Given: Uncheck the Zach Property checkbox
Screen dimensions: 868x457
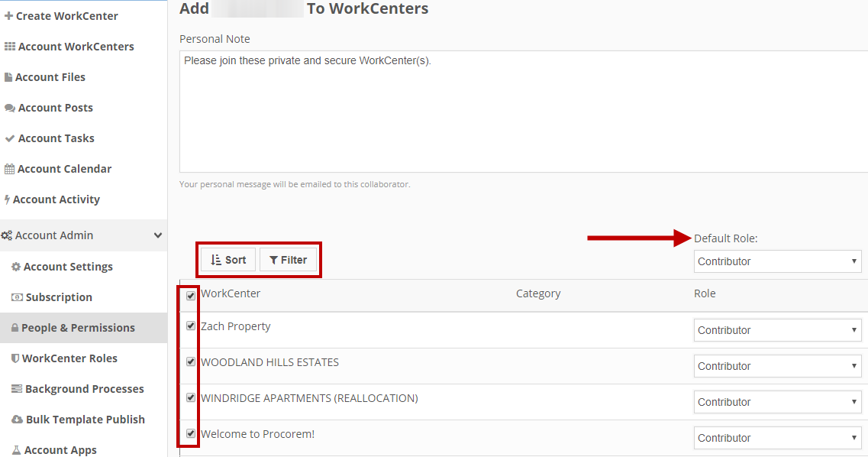Looking at the screenshot, I should coord(191,326).
